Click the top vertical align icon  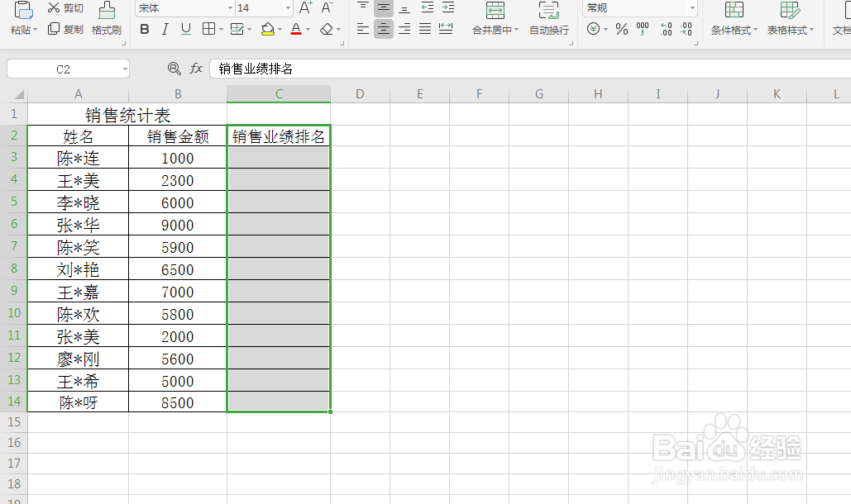click(363, 7)
